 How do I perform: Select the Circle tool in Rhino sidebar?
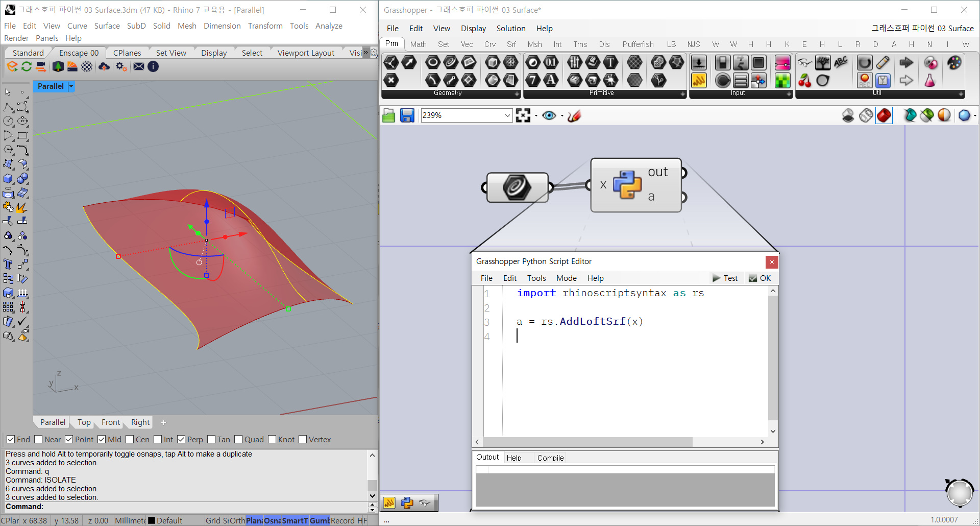click(x=8, y=122)
